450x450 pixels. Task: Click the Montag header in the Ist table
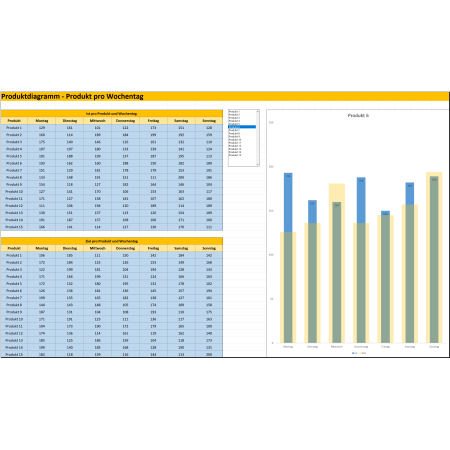(42, 121)
